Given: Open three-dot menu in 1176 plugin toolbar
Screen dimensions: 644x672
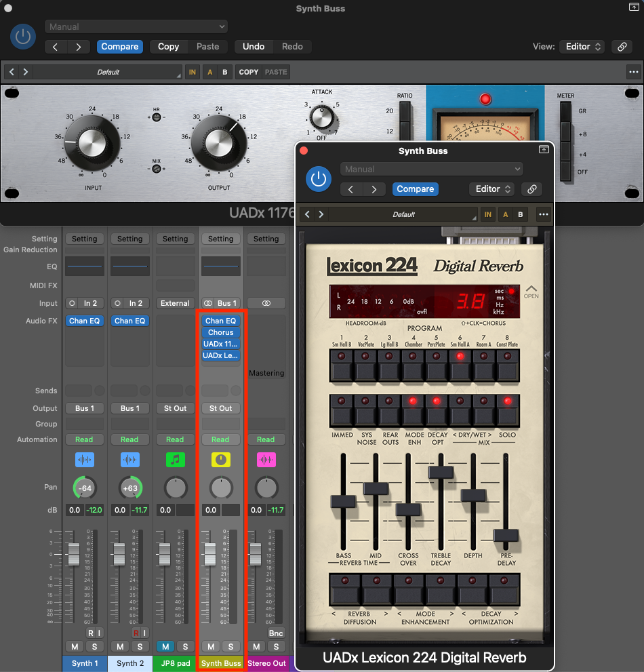Looking at the screenshot, I should [633, 72].
